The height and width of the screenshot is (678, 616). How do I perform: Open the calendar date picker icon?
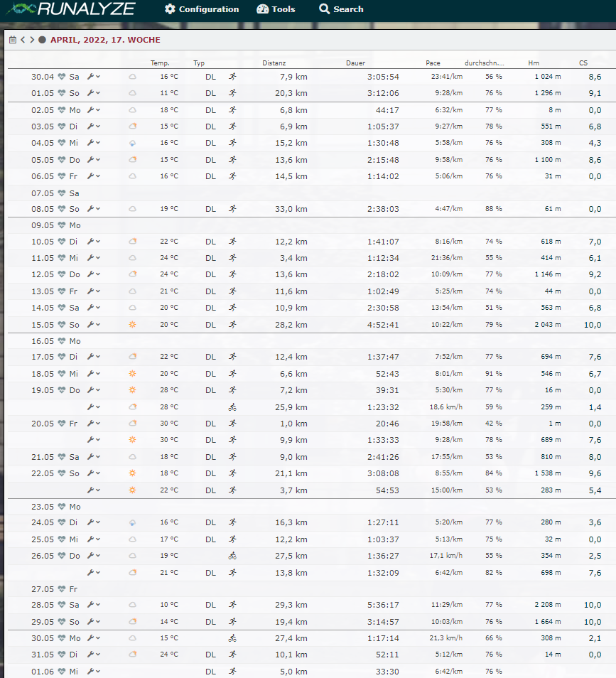coord(13,40)
